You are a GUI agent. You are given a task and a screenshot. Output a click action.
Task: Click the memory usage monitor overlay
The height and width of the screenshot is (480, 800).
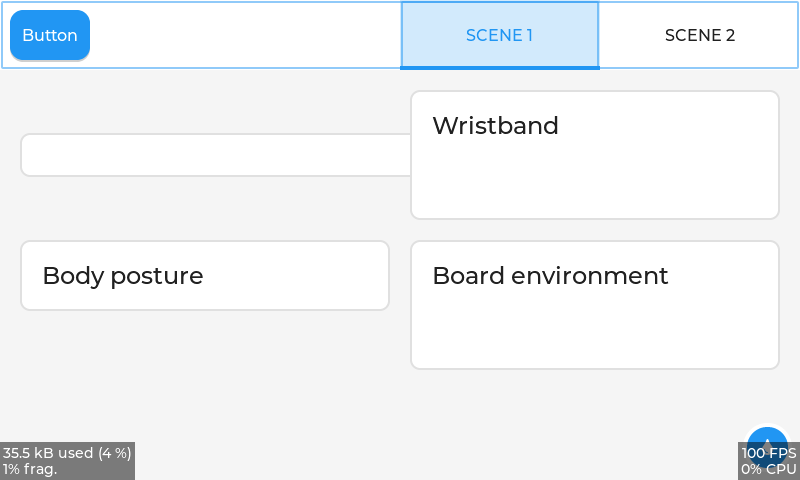67,461
